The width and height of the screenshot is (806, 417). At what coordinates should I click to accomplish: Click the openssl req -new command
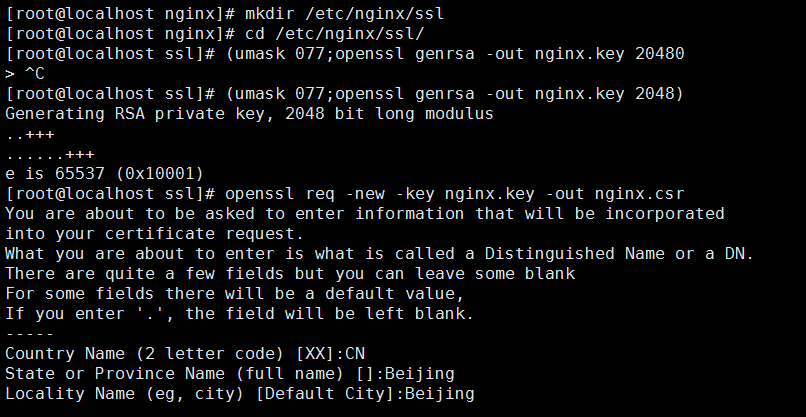pyautogui.click(x=454, y=194)
